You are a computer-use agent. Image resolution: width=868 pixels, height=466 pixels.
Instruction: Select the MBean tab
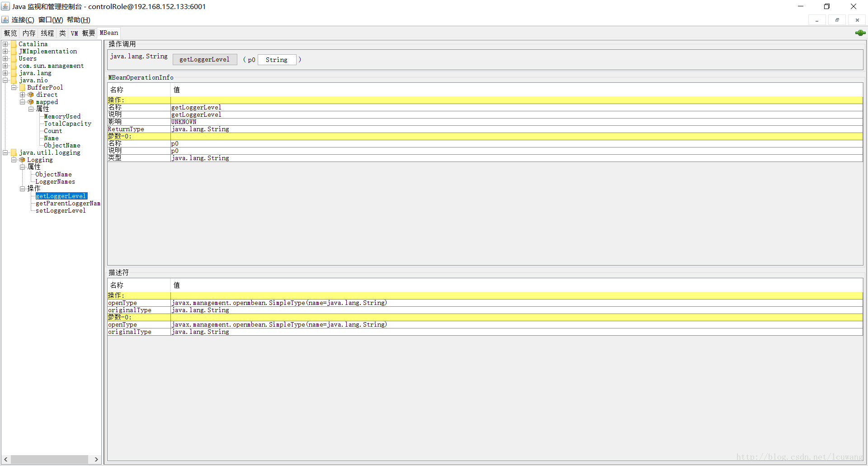(x=109, y=33)
